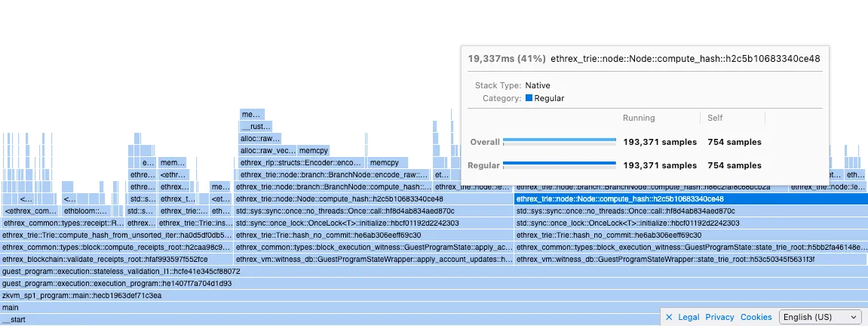Open the Privacy link

click(x=719, y=318)
